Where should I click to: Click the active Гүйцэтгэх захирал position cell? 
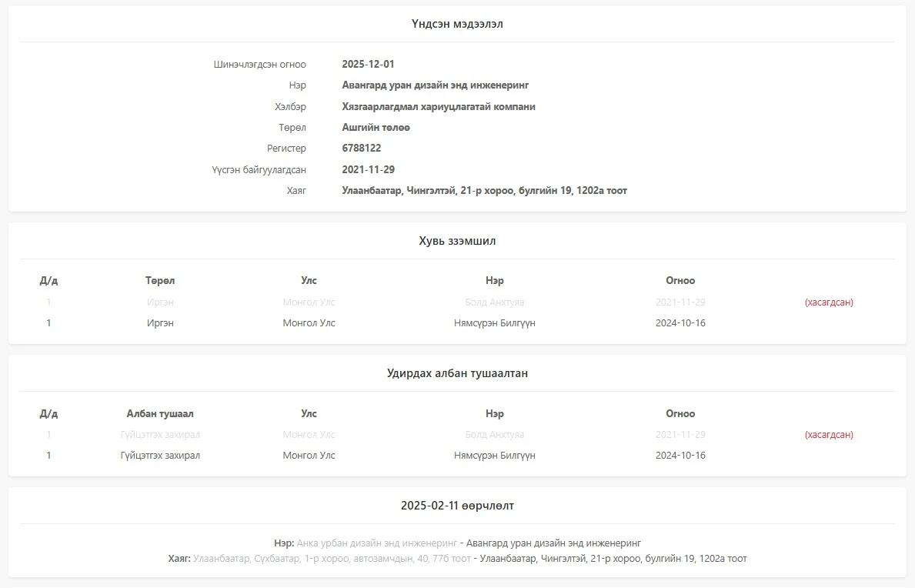pos(160,456)
